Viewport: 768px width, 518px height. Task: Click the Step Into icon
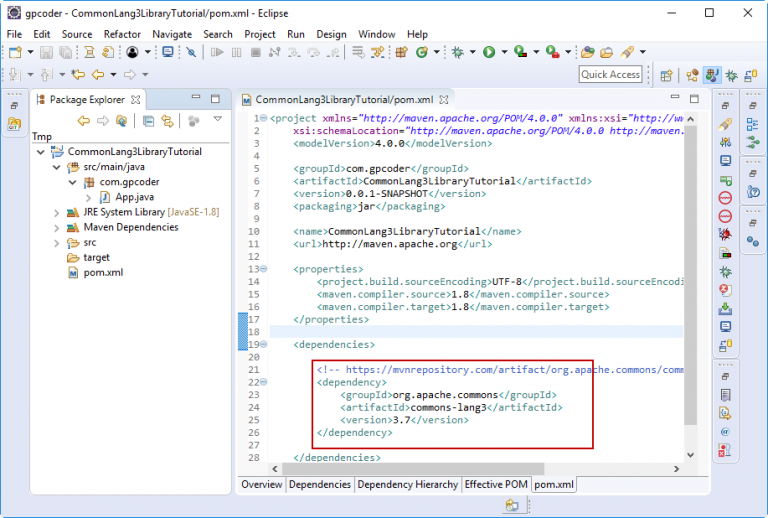tap(294, 52)
